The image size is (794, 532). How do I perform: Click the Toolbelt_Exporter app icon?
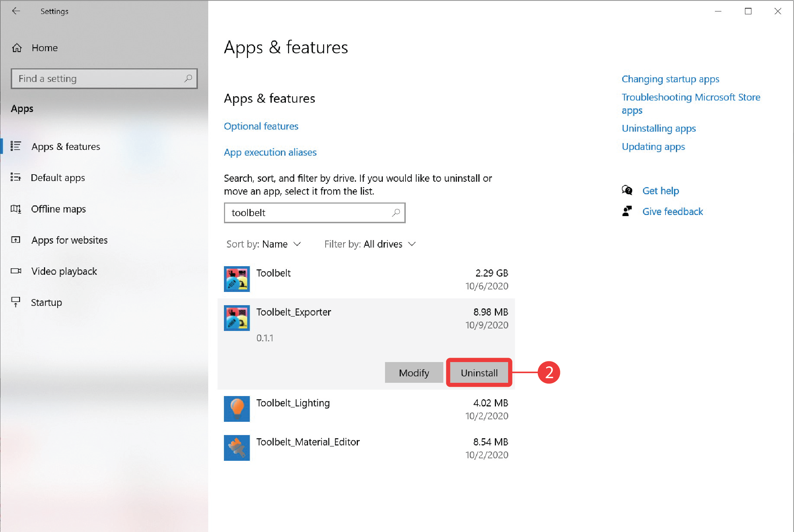[x=237, y=318]
